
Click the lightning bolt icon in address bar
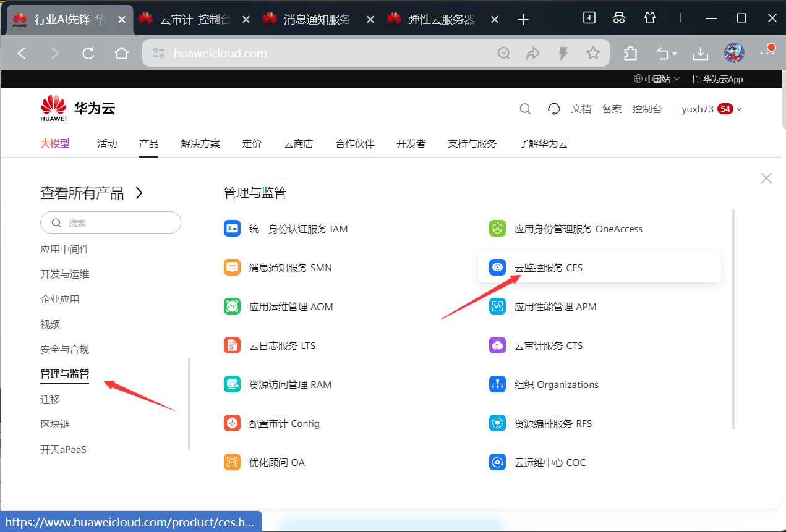pos(563,54)
